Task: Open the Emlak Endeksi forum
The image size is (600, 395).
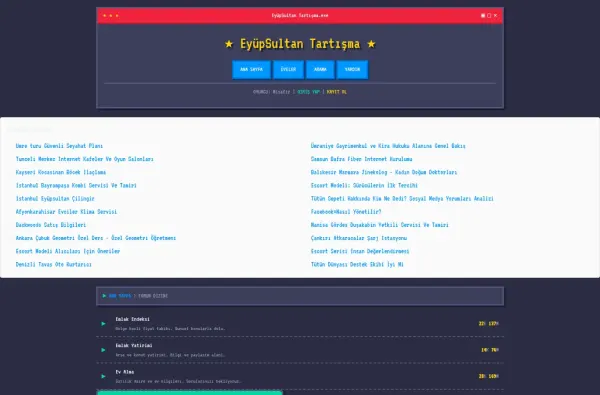Action: tap(133, 319)
